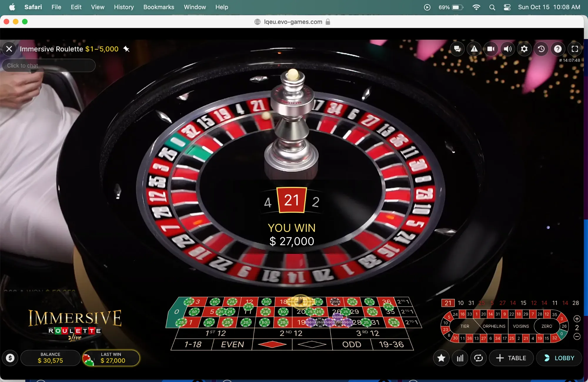
Task: Open the help question mark icon
Action: [x=558, y=49]
